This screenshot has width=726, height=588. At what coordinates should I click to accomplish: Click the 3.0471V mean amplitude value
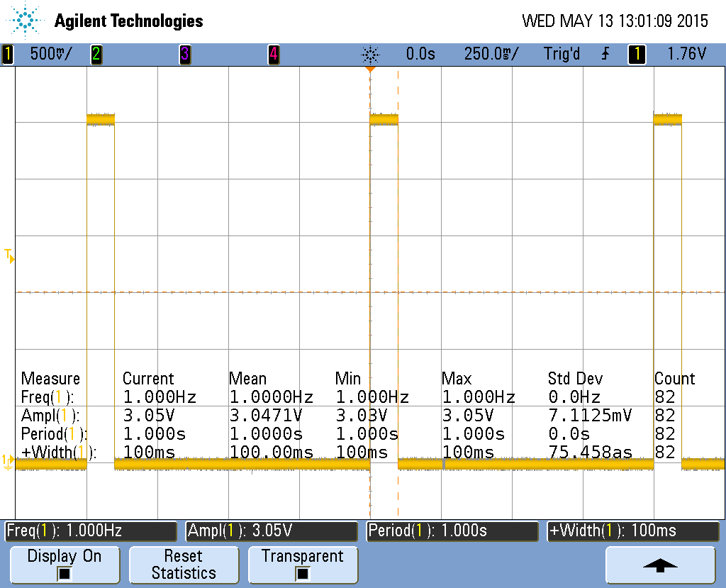click(x=266, y=416)
